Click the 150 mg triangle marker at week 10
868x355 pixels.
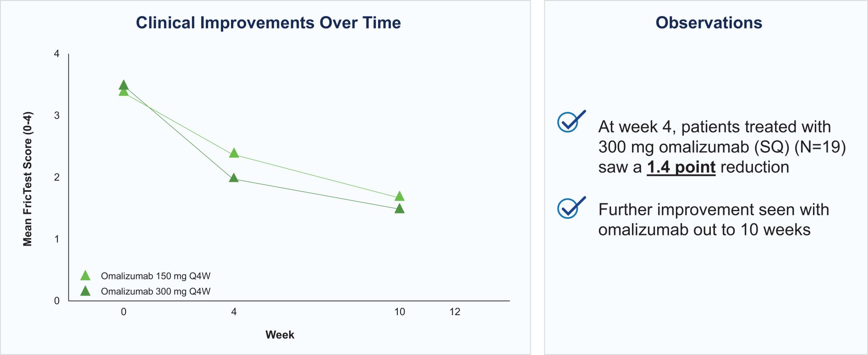[x=400, y=197]
